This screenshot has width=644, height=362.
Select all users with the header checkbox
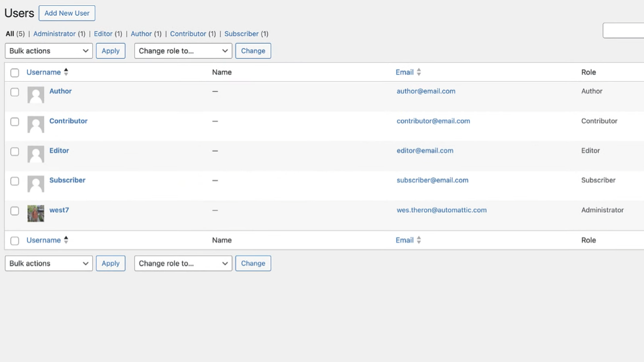click(15, 71)
